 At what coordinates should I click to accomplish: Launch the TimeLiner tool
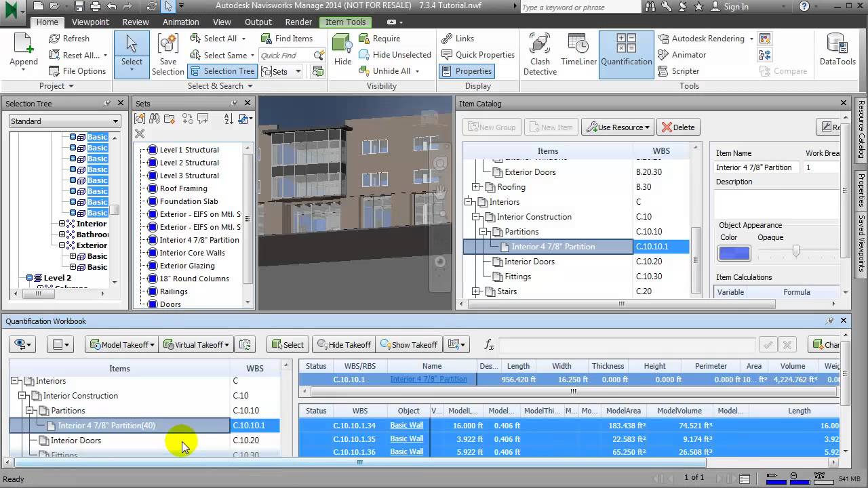(x=578, y=54)
